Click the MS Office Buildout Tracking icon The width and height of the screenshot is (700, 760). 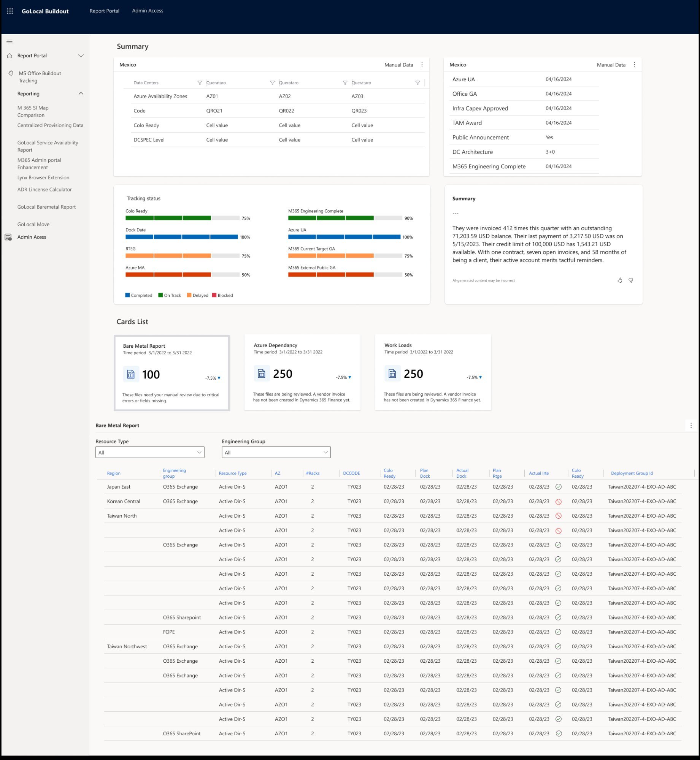pyautogui.click(x=11, y=73)
